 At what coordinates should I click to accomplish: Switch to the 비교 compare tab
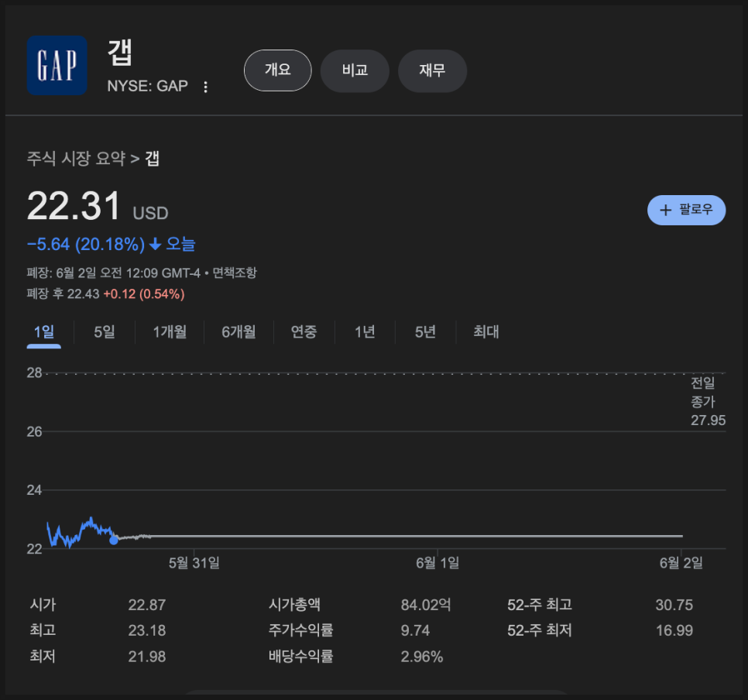[355, 70]
